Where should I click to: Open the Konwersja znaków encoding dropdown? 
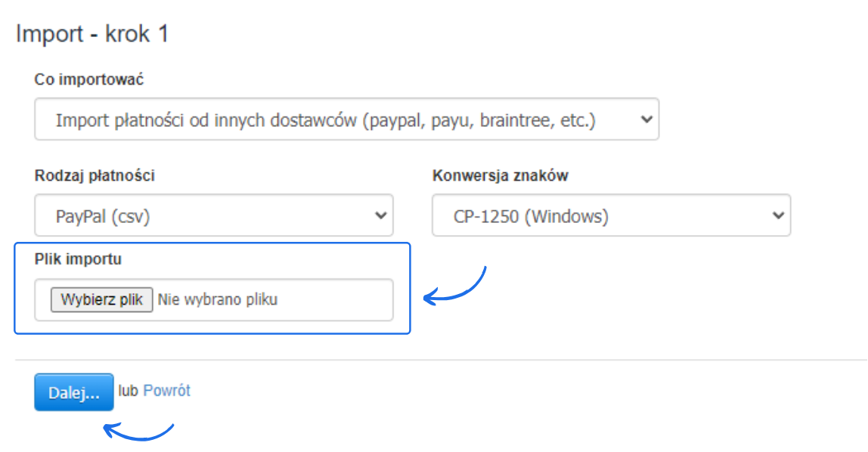click(611, 216)
